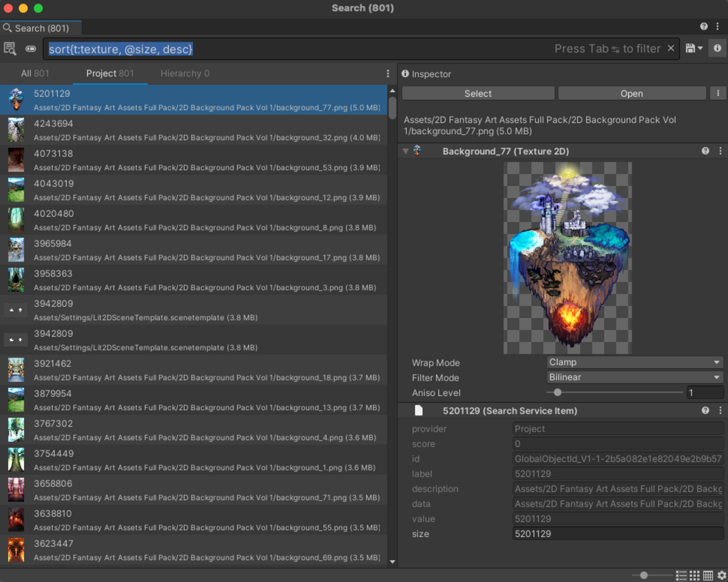Click the Aniso Level slider handle
728x582 pixels.
coord(557,392)
